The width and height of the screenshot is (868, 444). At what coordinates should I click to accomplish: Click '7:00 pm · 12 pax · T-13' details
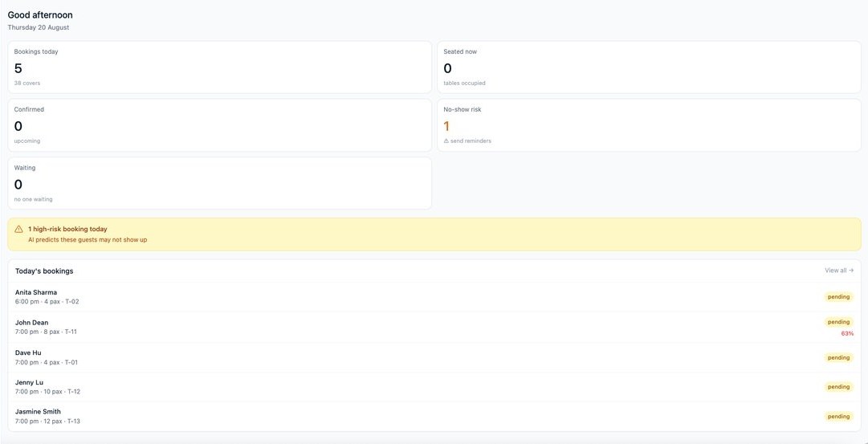47,422
